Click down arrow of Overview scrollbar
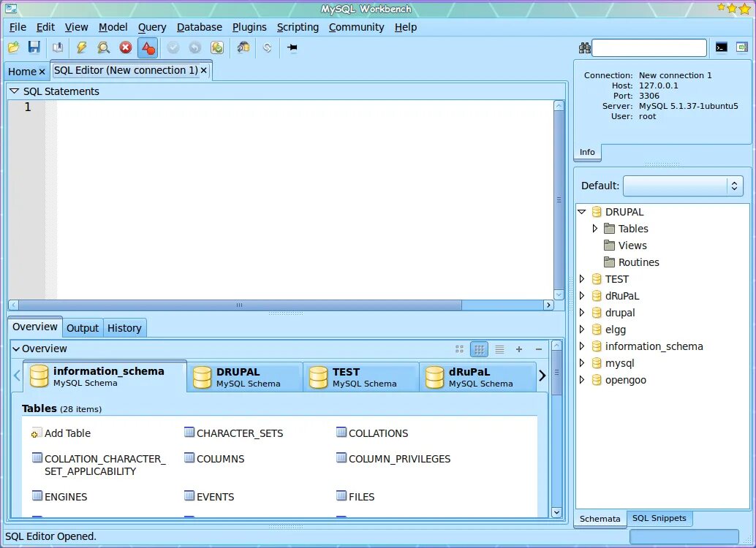The height and width of the screenshot is (548, 756). [x=556, y=512]
